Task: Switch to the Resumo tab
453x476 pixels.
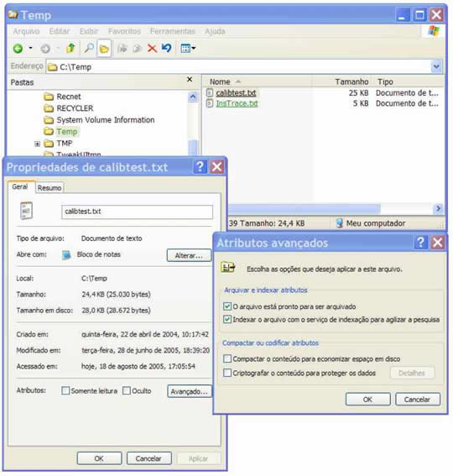Action: pos(49,188)
